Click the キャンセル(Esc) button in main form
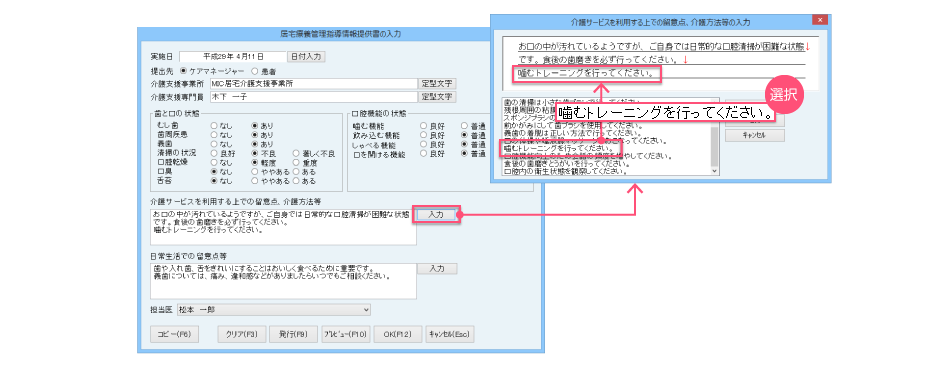The image size is (930, 369). tap(450, 335)
